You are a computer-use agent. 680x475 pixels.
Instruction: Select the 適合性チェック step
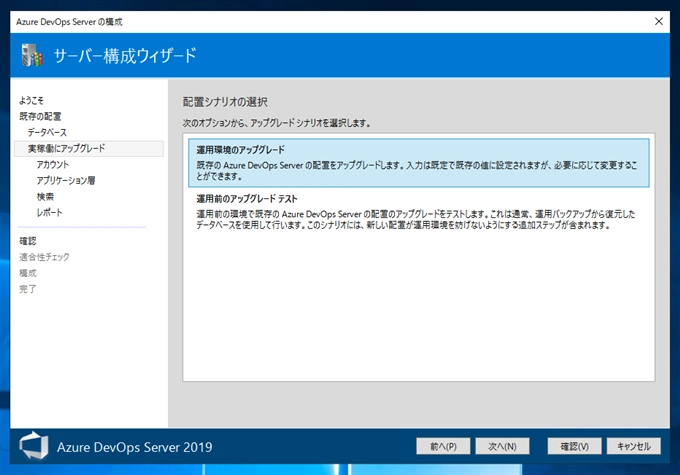coord(44,257)
